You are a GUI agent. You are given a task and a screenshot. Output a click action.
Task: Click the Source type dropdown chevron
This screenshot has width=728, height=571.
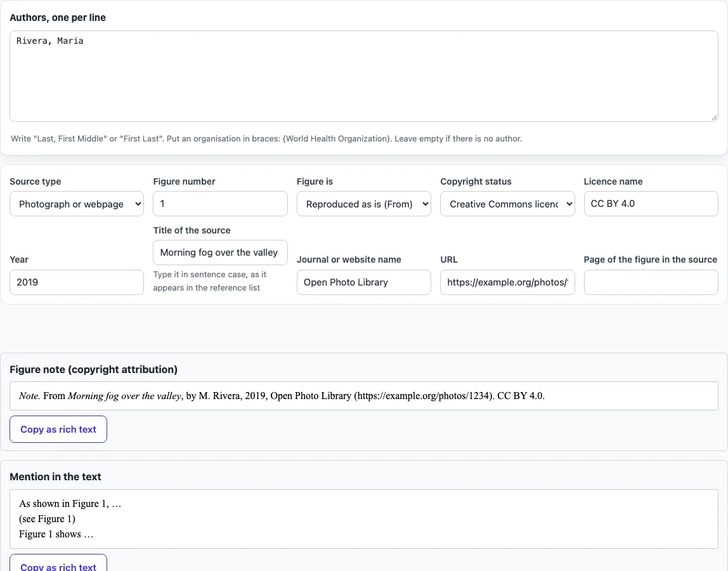click(138, 204)
